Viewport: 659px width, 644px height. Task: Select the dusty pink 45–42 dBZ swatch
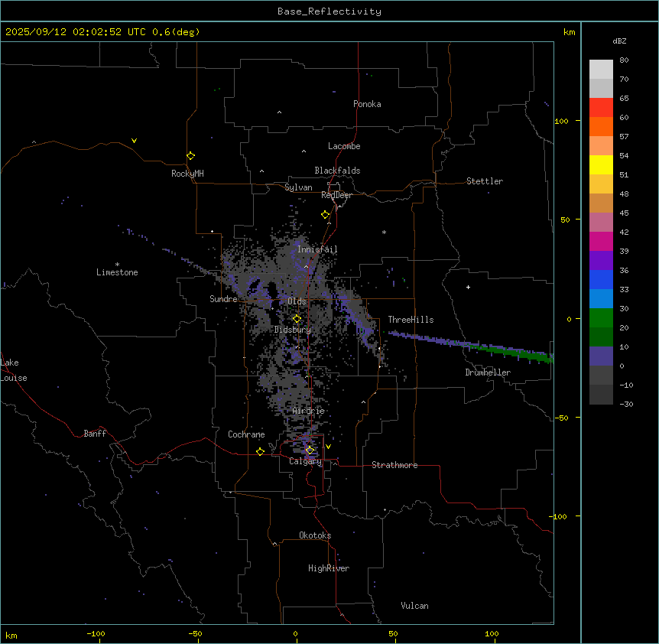coord(601,223)
